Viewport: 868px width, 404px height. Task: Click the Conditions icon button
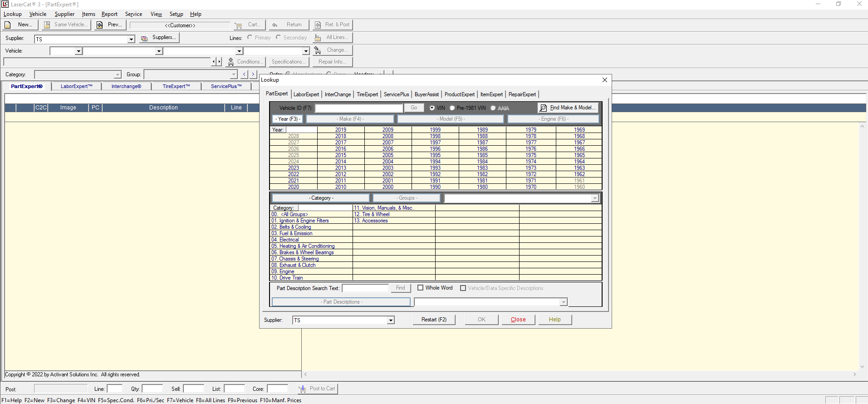tap(231, 62)
